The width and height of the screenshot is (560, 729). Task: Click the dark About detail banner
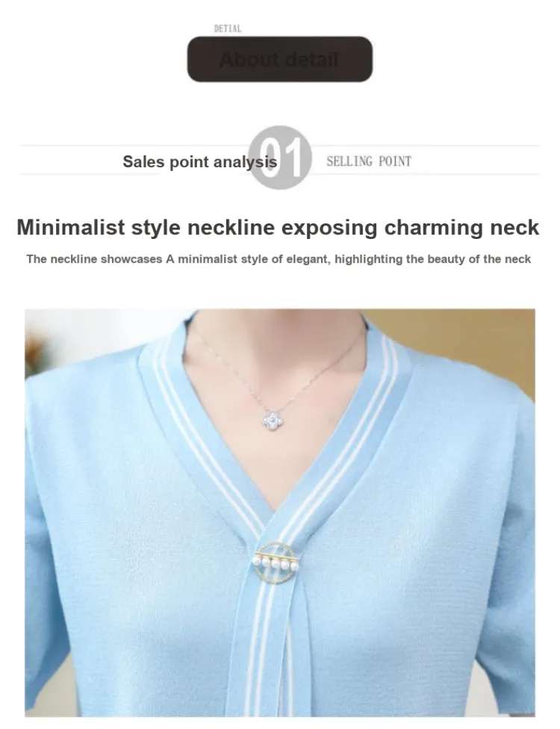click(x=280, y=59)
